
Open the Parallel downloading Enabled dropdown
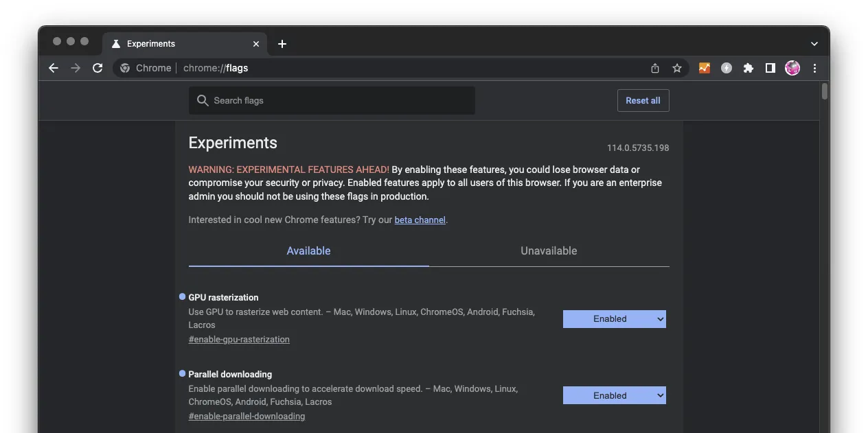(x=615, y=395)
